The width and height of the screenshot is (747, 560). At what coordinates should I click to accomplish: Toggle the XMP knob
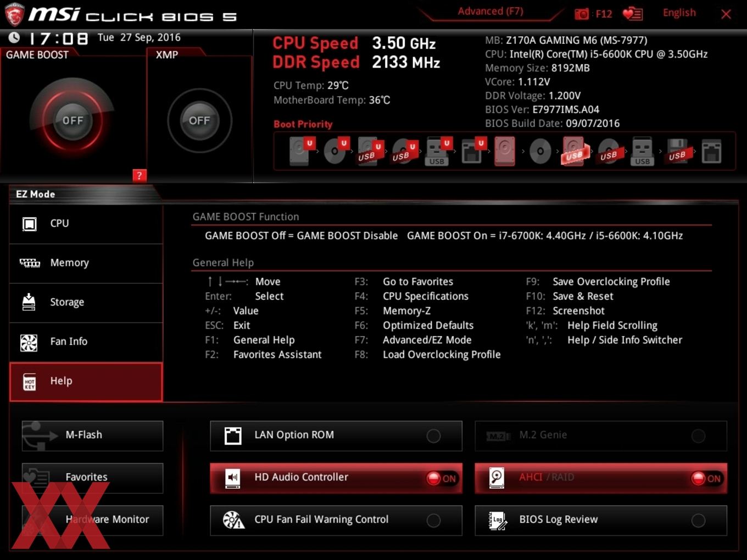[x=199, y=120]
